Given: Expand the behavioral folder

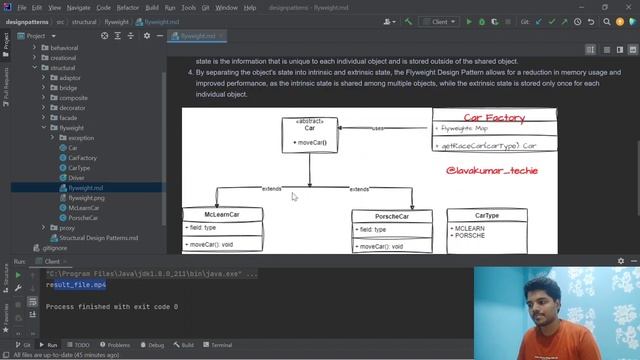Looking at the screenshot, I should pyautogui.click(x=35, y=48).
